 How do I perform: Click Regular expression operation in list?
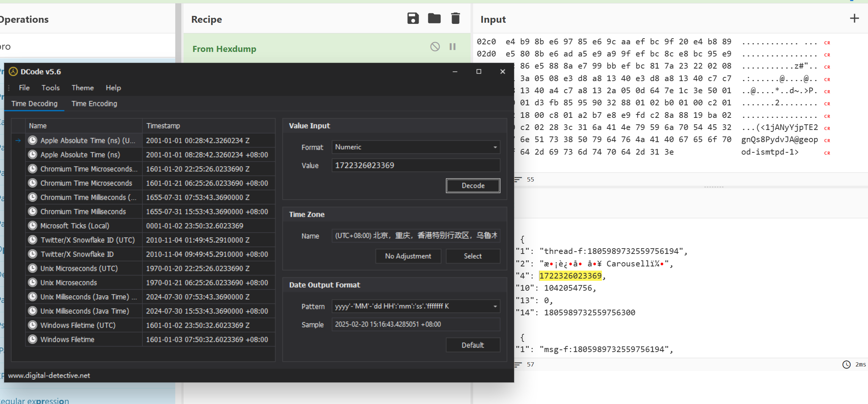(x=34, y=400)
